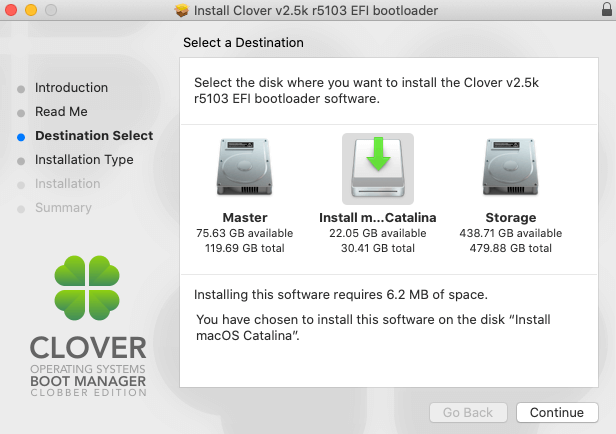Click the 'You have chosen to install' message

373,328
